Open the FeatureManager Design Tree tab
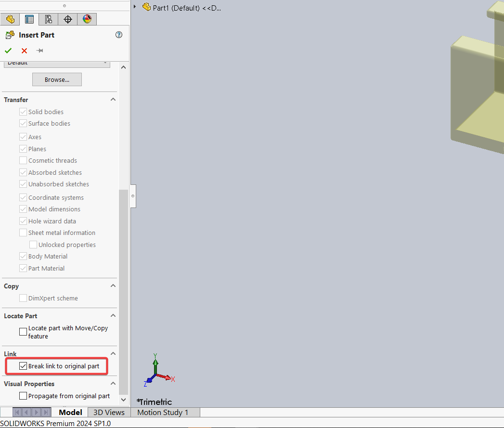Viewport: 504px width, 428px height. [x=10, y=19]
